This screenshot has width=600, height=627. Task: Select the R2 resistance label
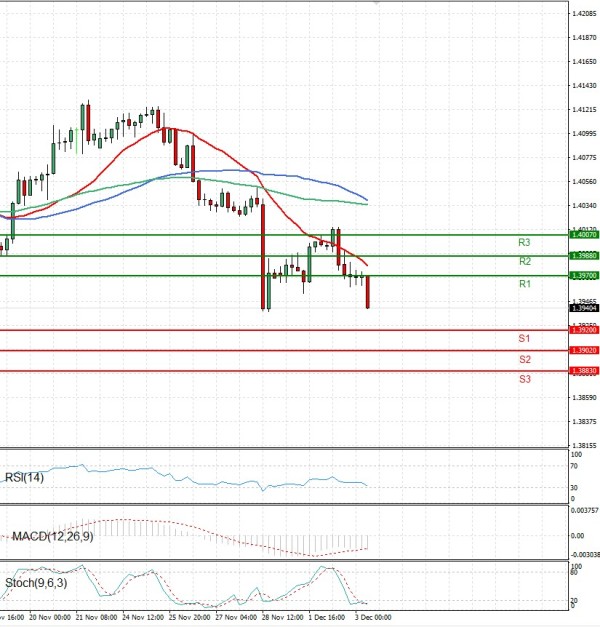pyautogui.click(x=524, y=262)
